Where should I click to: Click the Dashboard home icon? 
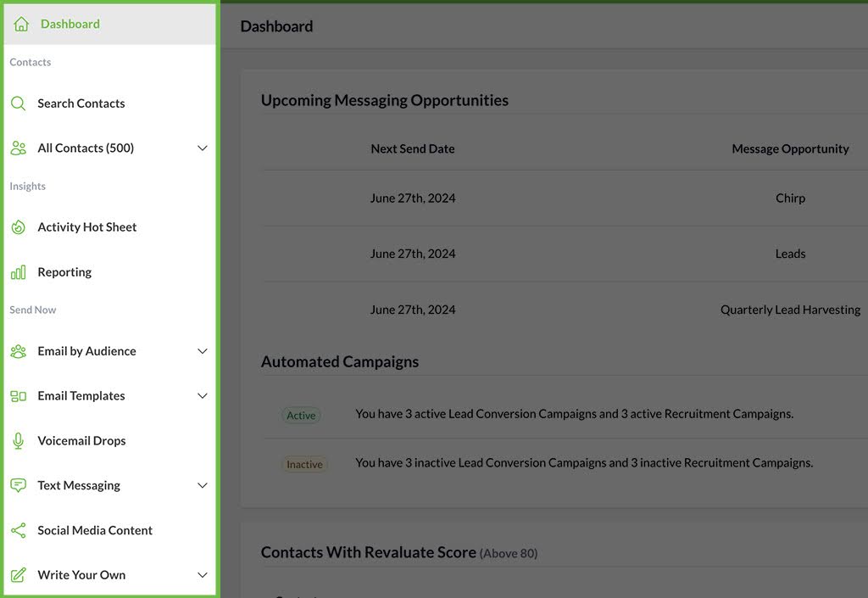pyautogui.click(x=21, y=24)
